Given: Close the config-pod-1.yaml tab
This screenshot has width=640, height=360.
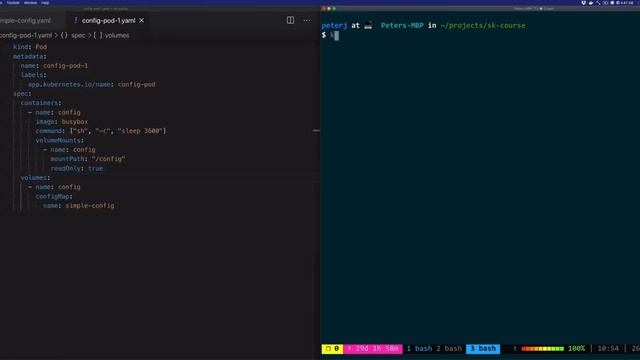Looking at the screenshot, I should point(142,20).
